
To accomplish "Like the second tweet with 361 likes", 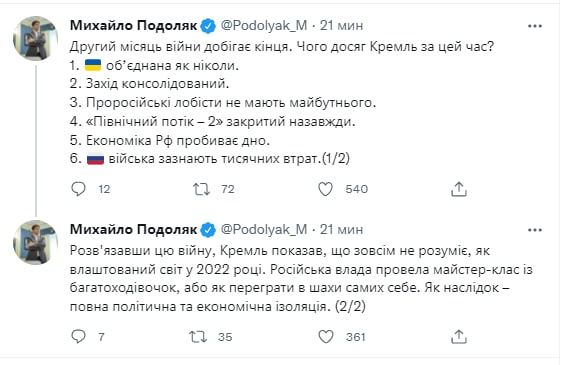I will coord(326,337).
